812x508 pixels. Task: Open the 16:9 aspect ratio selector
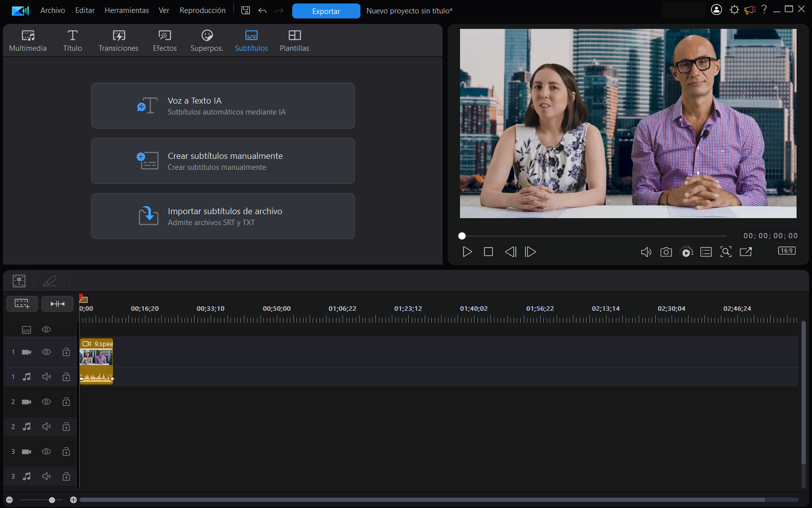point(786,251)
